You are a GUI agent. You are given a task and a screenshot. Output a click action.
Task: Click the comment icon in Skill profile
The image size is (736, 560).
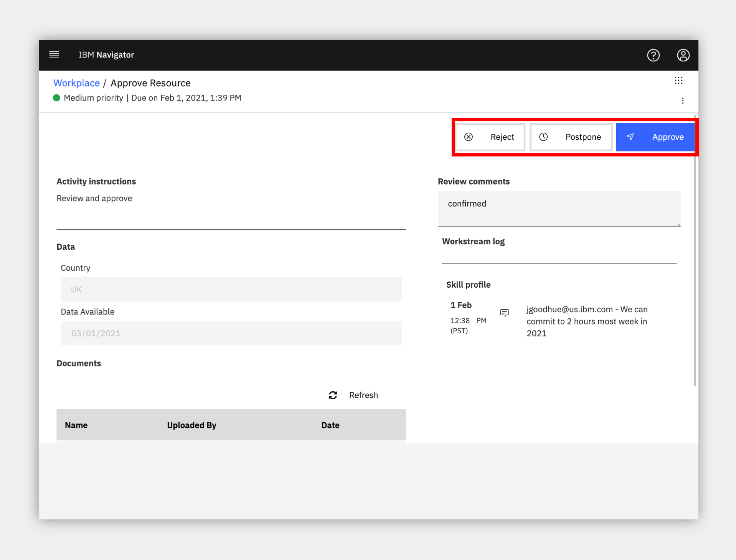click(504, 313)
